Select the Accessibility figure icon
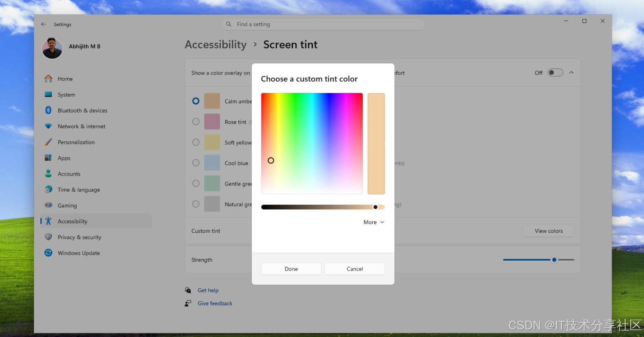644x337 pixels. tap(49, 221)
